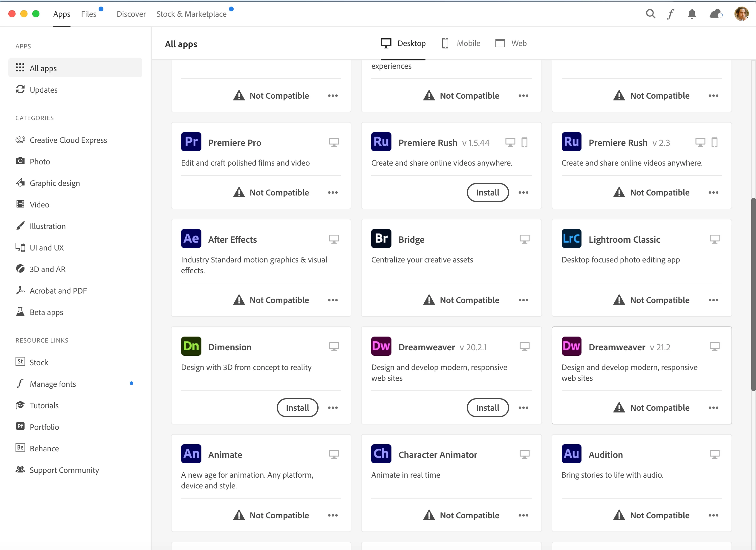Click the Character Animator app icon
The image size is (756, 550).
(381, 454)
